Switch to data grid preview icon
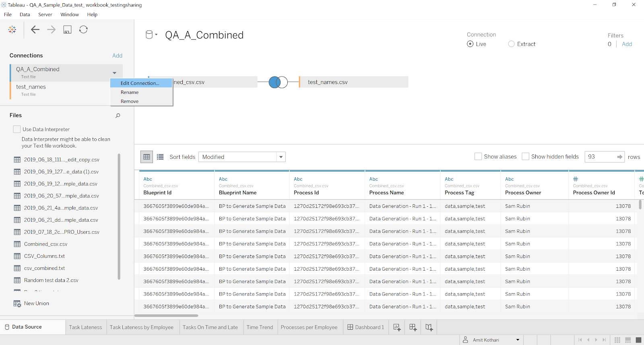Image resolution: width=644 pixels, height=345 pixels. pyautogui.click(x=147, y=157)
